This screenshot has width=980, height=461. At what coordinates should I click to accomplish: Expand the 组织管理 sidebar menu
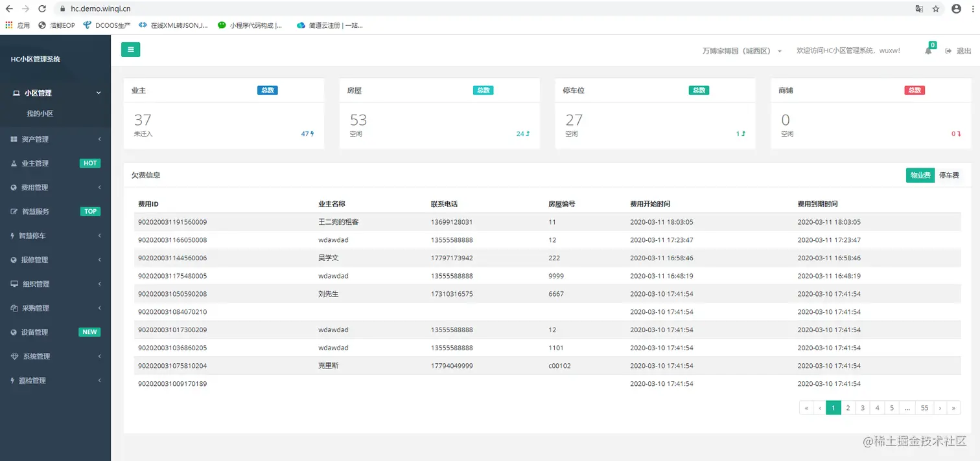[55, 284]
